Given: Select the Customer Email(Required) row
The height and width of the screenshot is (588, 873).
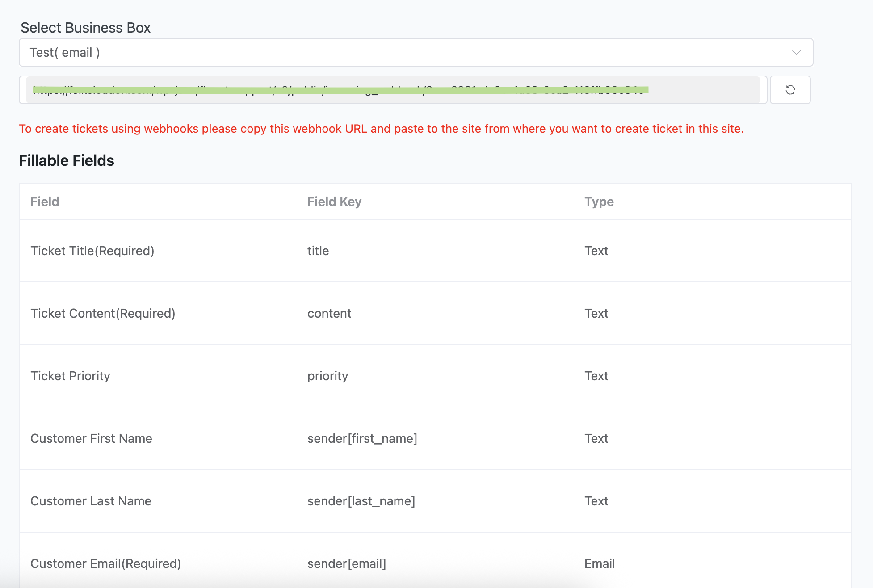Looking at the screenshot, I should coord(105,563).
